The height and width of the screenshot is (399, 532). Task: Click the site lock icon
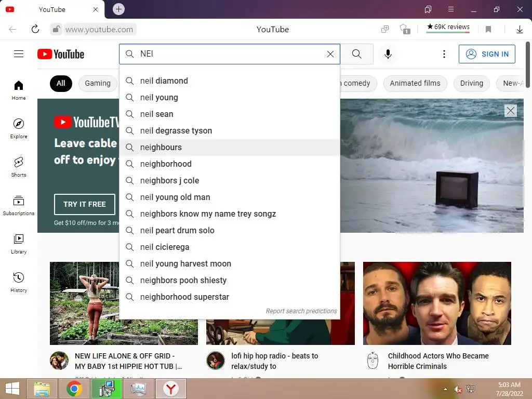click(56, 29)
